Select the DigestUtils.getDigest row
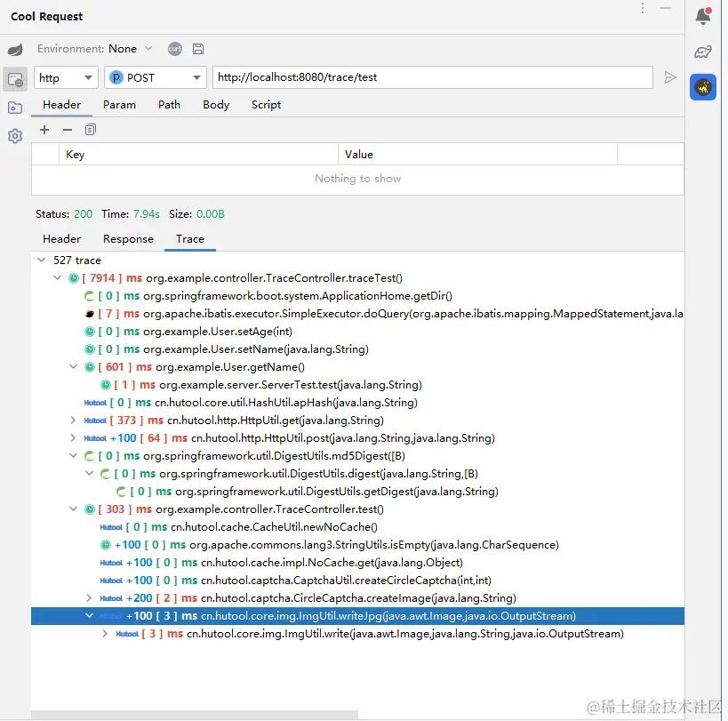This screenshot has height=721, width=728. tap(357, 492)
